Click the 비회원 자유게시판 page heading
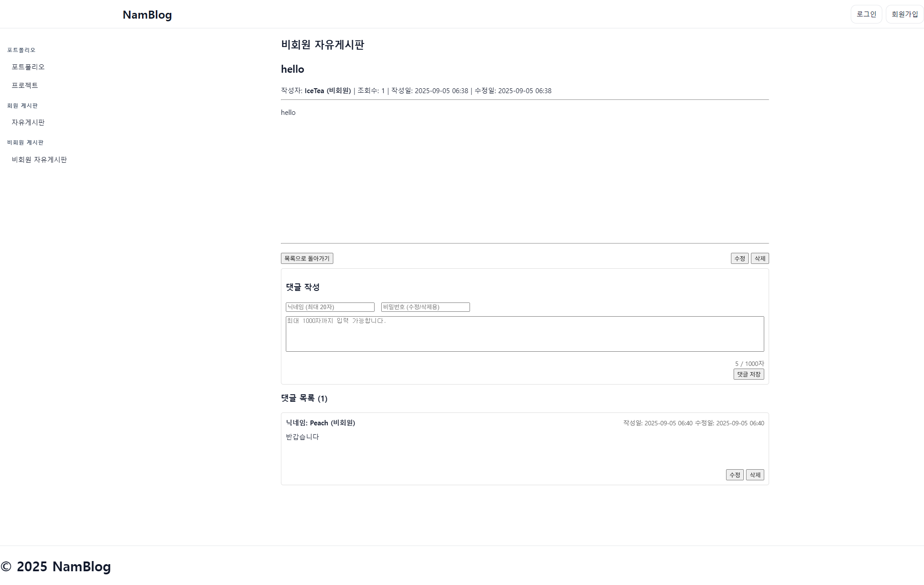This screenshot has width=924, height=585. pos(322,45)
